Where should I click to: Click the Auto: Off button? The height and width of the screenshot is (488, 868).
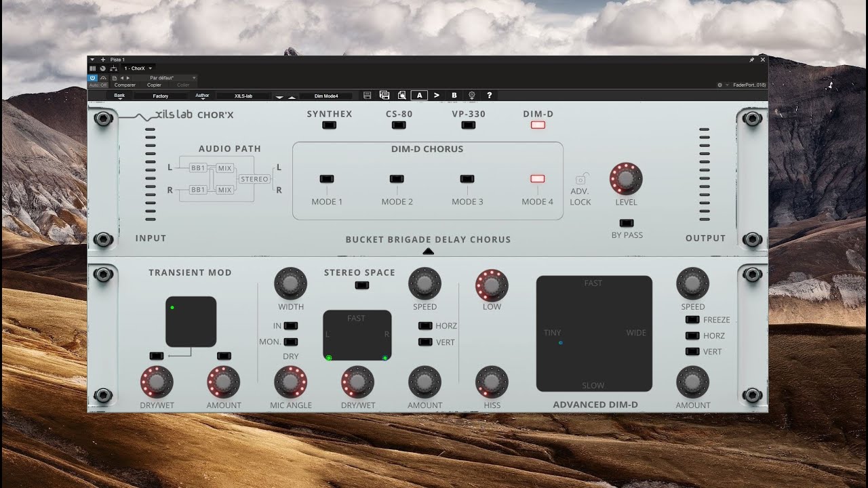coord(98,85)
